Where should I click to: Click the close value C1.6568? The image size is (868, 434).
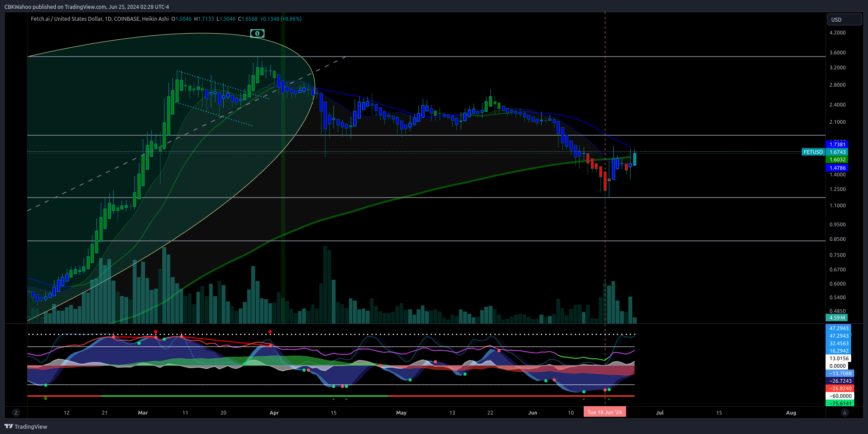click(x=248, y=19)
